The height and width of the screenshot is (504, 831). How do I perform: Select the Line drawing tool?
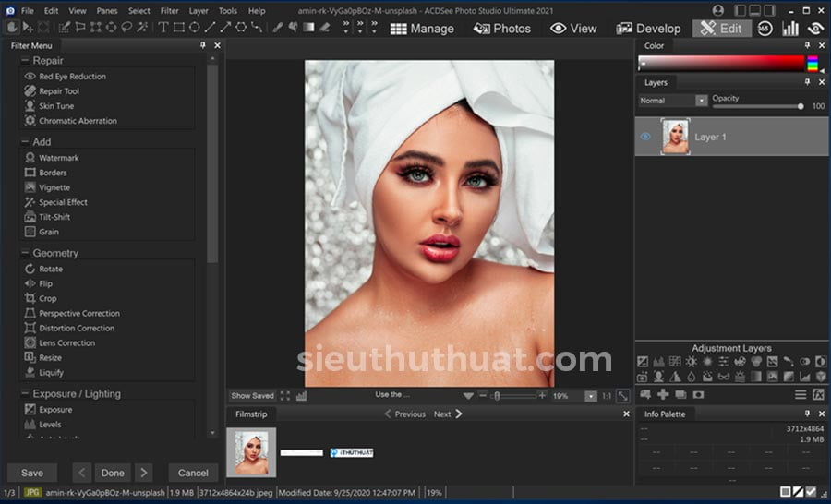point(210,28)
